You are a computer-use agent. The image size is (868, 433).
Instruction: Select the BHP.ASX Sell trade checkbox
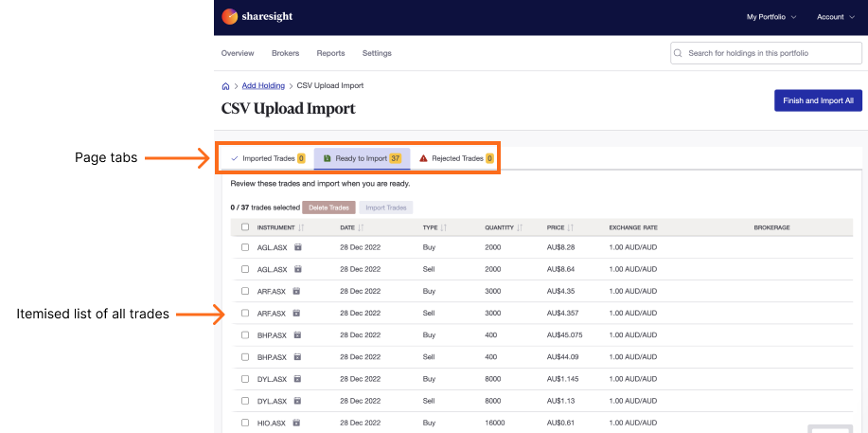pos(245,357)
